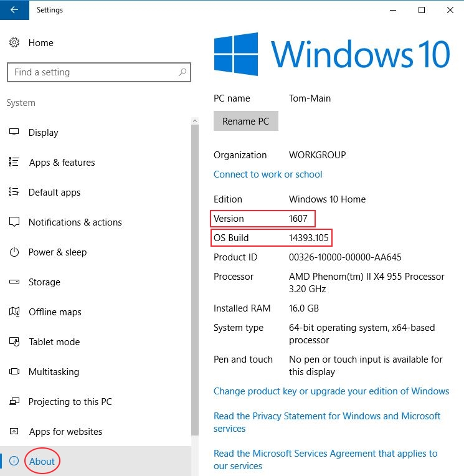Click the Find a setting search box
The width and height of the screenshot is (464, 476).
[x=99, y=72]
